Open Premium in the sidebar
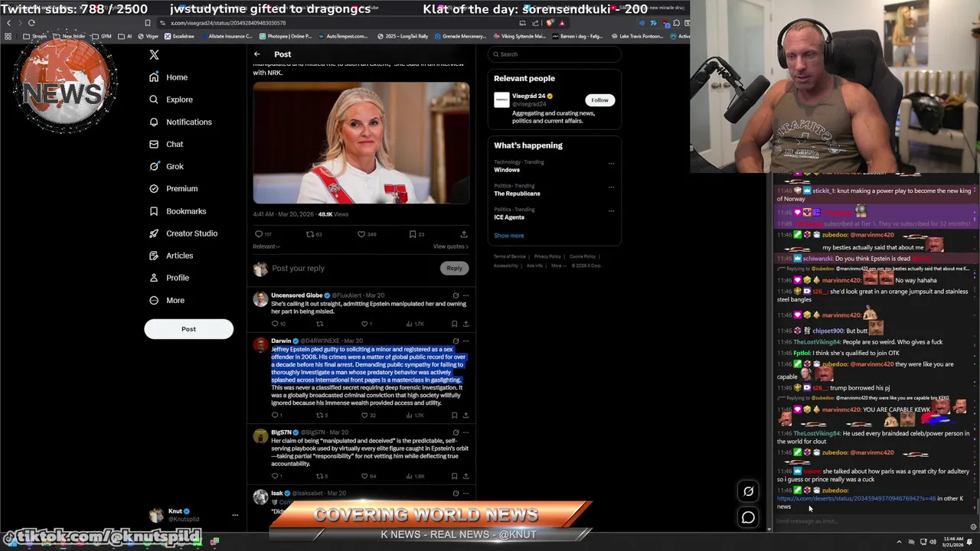Viewport: 980px width, 551px height. (x=173, y=188)
